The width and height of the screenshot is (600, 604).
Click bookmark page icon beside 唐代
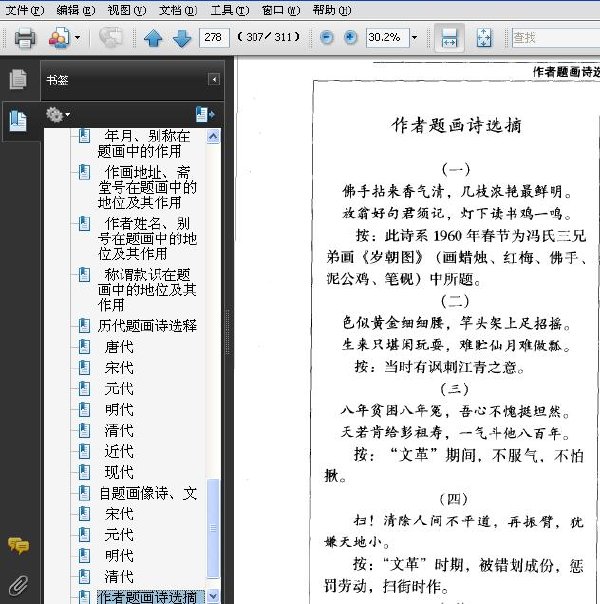coord(84,347)
